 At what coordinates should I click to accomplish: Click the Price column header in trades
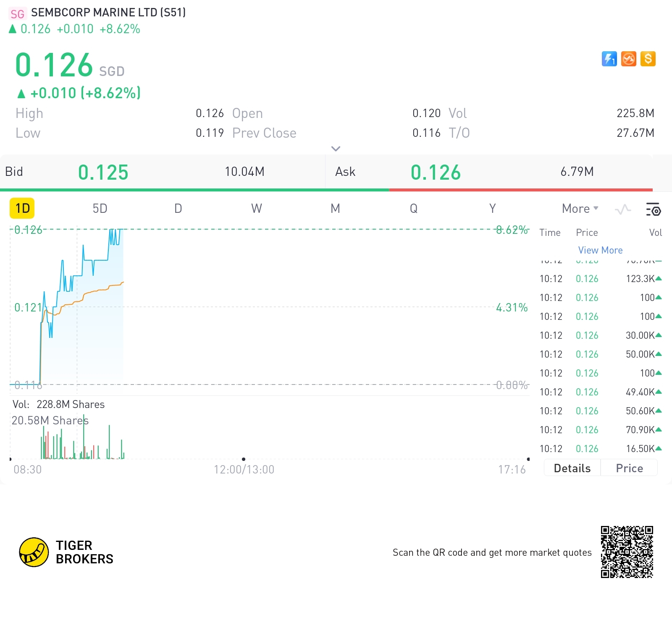pos(587,233)
